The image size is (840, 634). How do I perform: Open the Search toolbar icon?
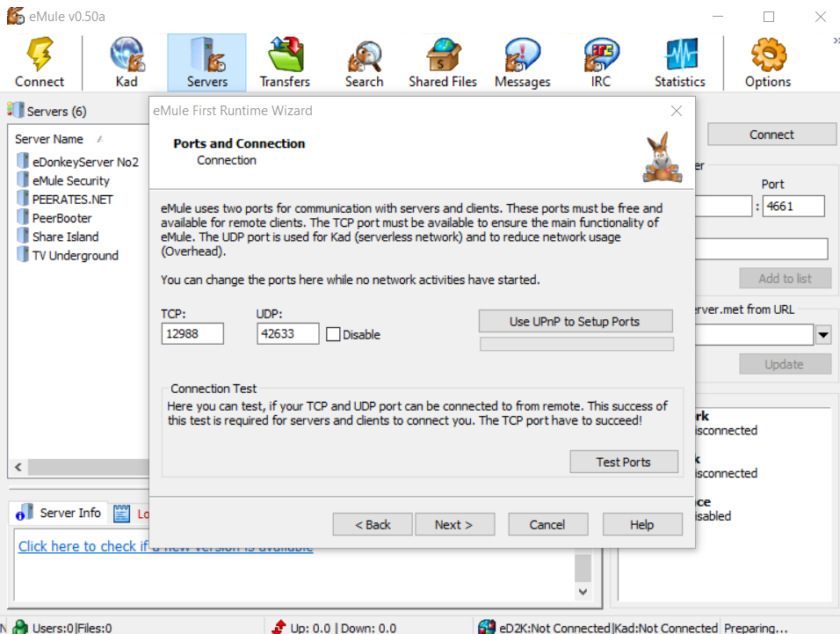pyautogui.click(x=364, y=55)
